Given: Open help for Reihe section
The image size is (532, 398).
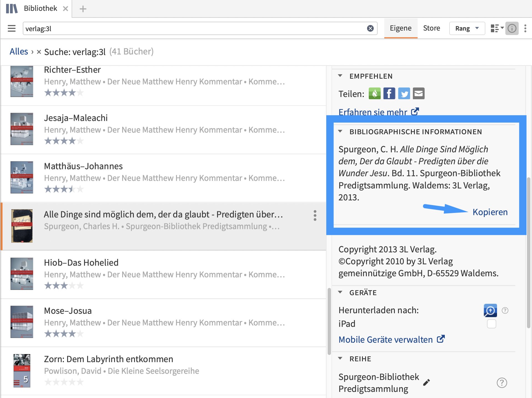Looking at the screenshot, I should [x=502, y=383].
